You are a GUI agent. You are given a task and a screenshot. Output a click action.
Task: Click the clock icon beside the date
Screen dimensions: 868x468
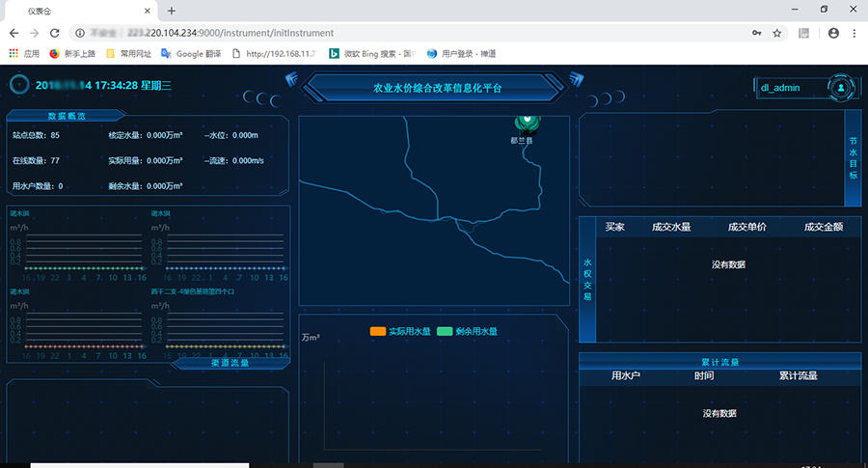(x=18, y=84)
